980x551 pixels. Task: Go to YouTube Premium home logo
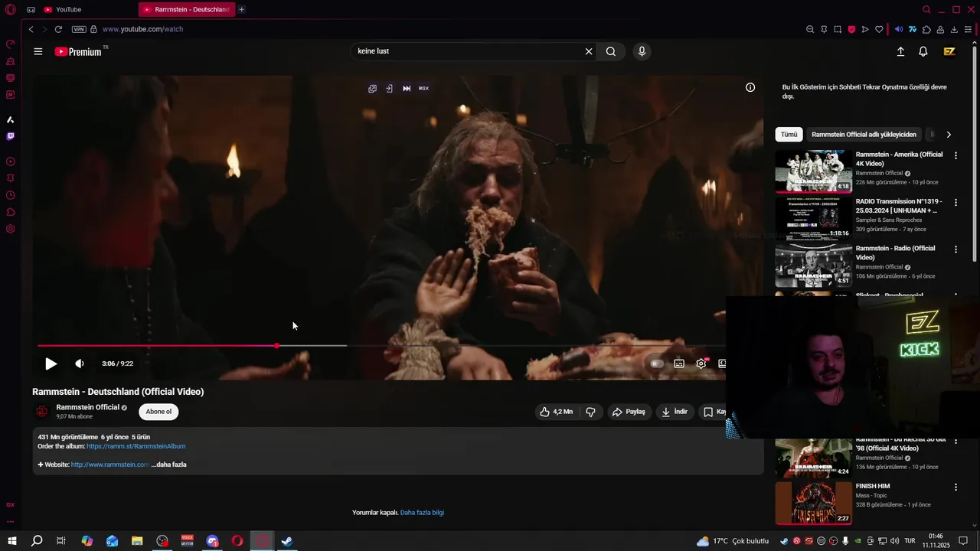[78, 51]
